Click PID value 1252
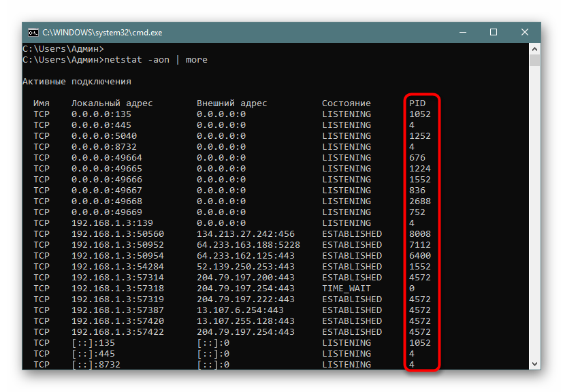 pos(420,136)
